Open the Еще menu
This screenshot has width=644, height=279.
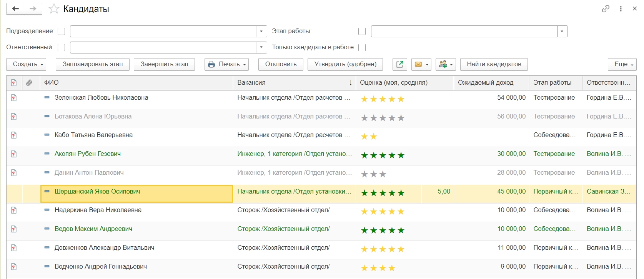[622, 64]
